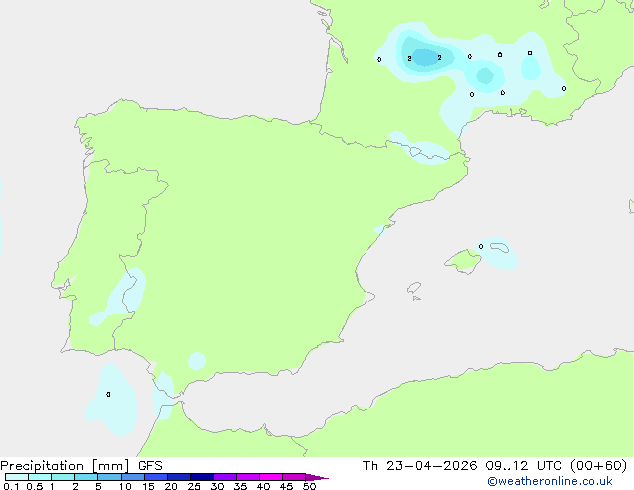Click the legend label '0.5'
634x490 pixels.
click(x=35, y=486)
